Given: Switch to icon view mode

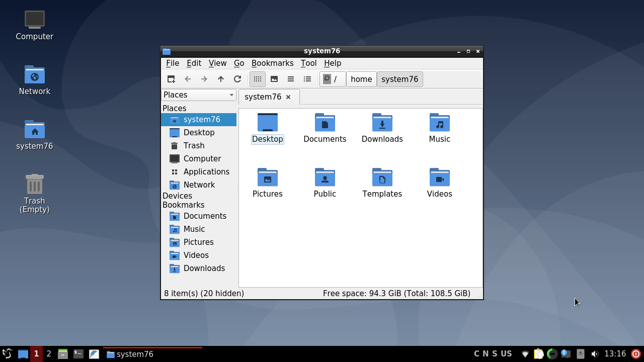Looking at the screenshot, I should tap(258, 79).
